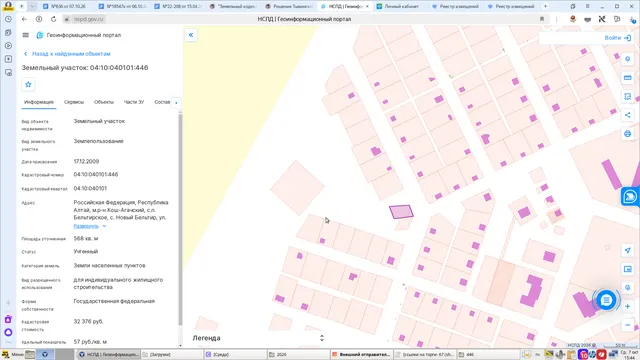This screenshot has width=640, height=360.
Task: Switch to the Личный кабинет browser tab
Action: pyautogui.click(x=401, y=7)
